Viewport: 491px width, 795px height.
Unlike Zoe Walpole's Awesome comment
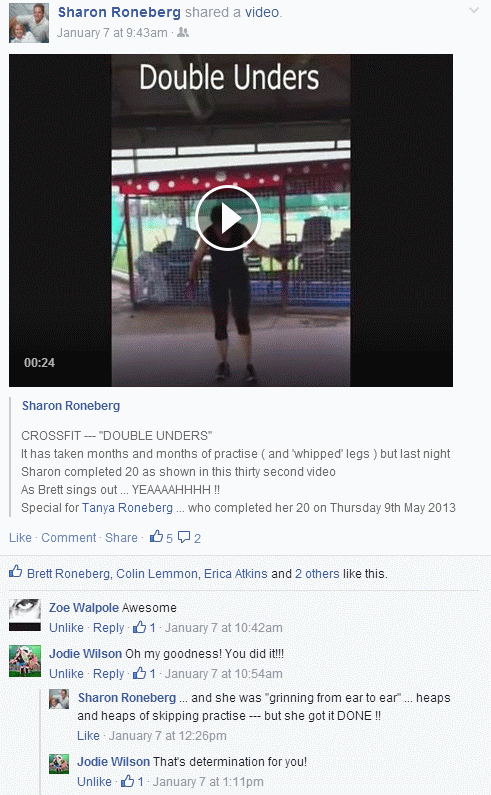[66, 628]
